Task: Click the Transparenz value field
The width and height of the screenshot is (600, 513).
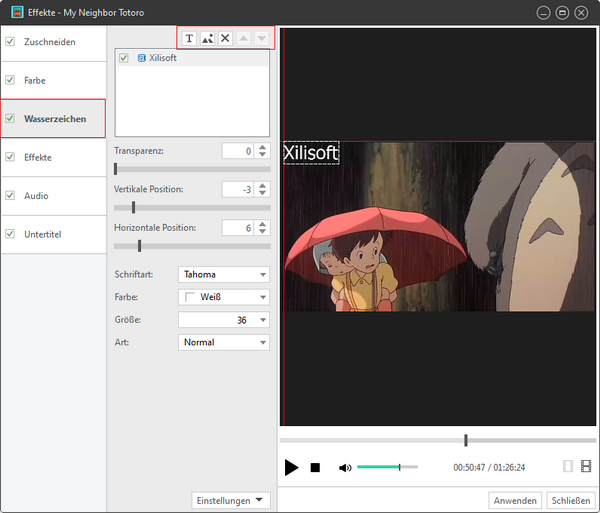Action: (238, 151)
